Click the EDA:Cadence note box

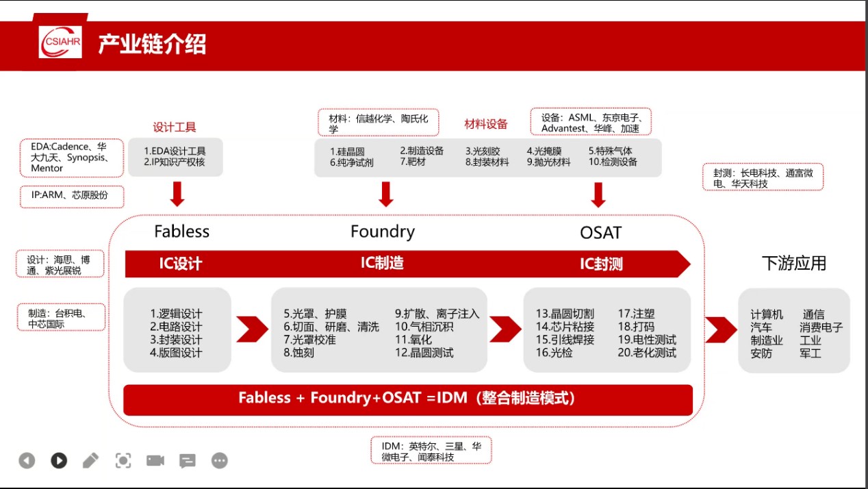tap(73, 158)
